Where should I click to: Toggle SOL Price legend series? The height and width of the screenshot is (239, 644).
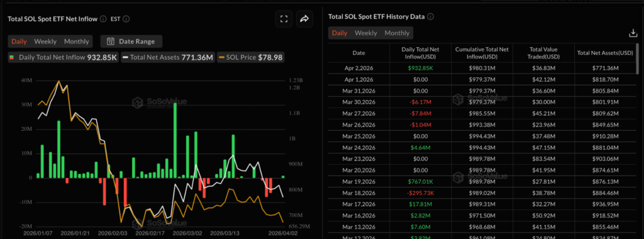pos(250,57)
